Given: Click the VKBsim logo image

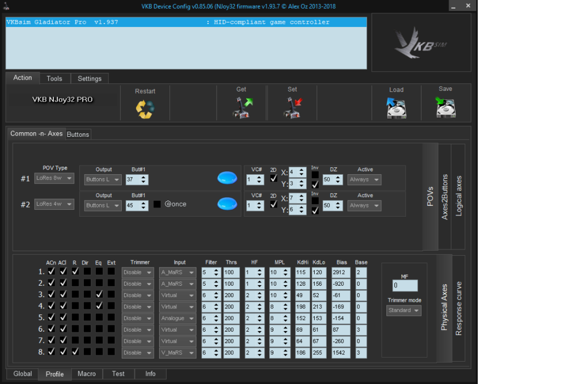Looking at the screenshot, I should tap(421, 42).
